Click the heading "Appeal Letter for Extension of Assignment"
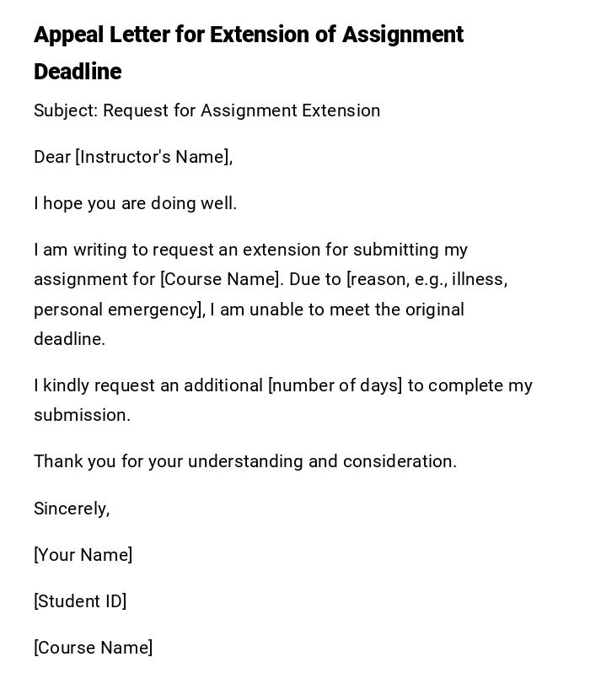This screenshot has width=590, height=700. tap(249, 35)
